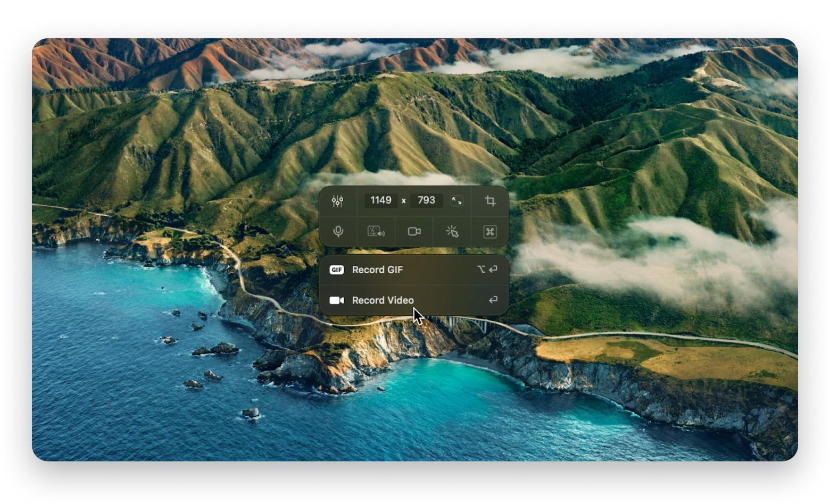Click the width field showing 1149
This screenshot has height=504, width=830.
pyautogui.click(x=380, y=200)
